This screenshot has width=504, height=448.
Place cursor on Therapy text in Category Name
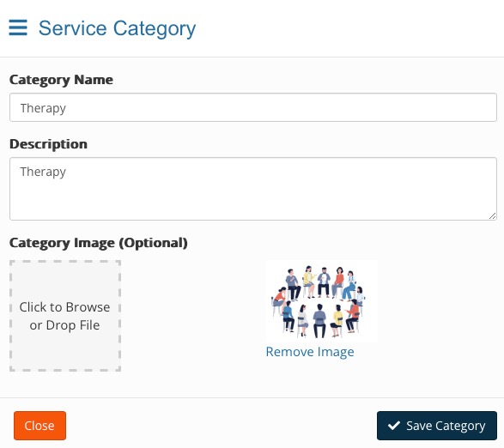pos(43,108)
